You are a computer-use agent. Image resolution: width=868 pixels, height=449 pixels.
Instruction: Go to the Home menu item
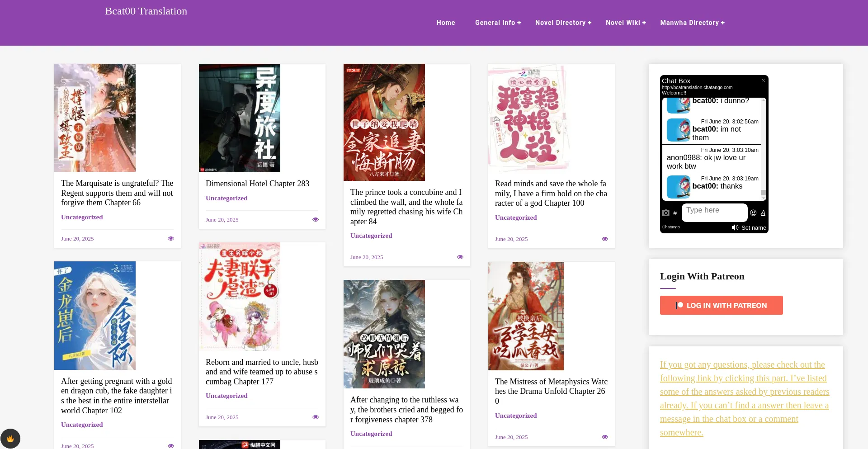(446, 23)
